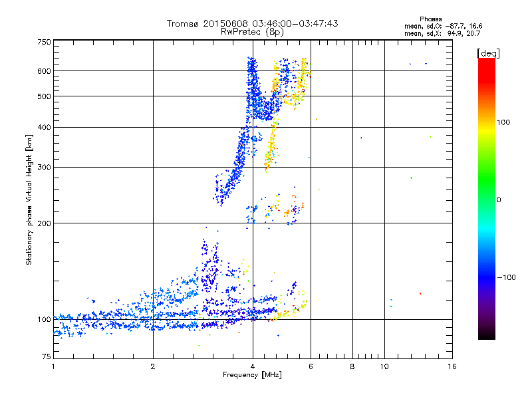Click the colorbar label '-100'
Image resolution: width=532 pixels, height=399 pixels.
(506, 277)
